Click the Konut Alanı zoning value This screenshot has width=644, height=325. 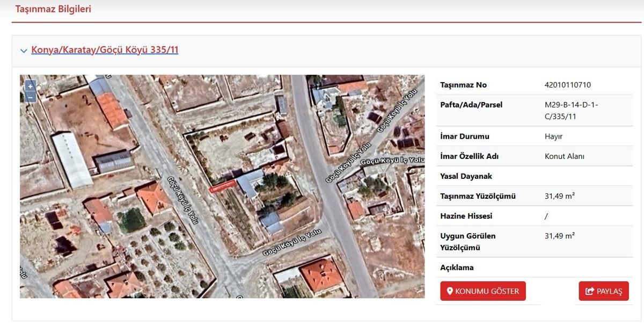point(564,156)
